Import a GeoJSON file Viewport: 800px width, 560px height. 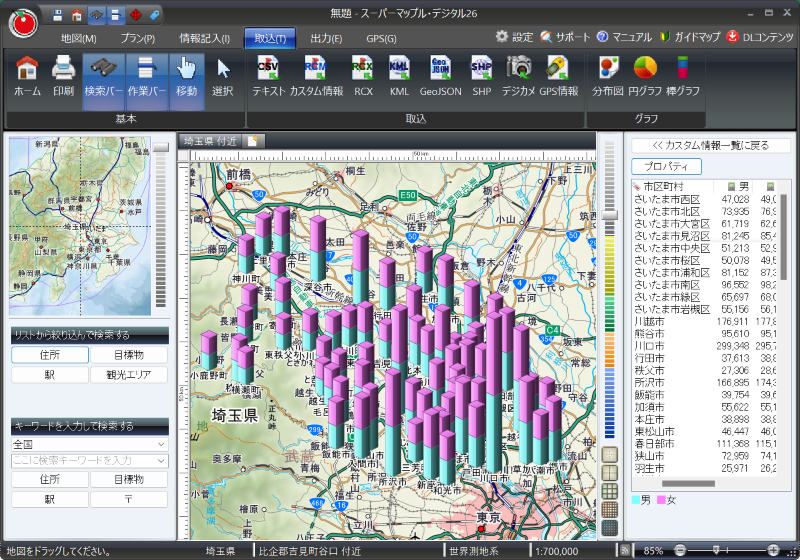[x=440, y=78]
